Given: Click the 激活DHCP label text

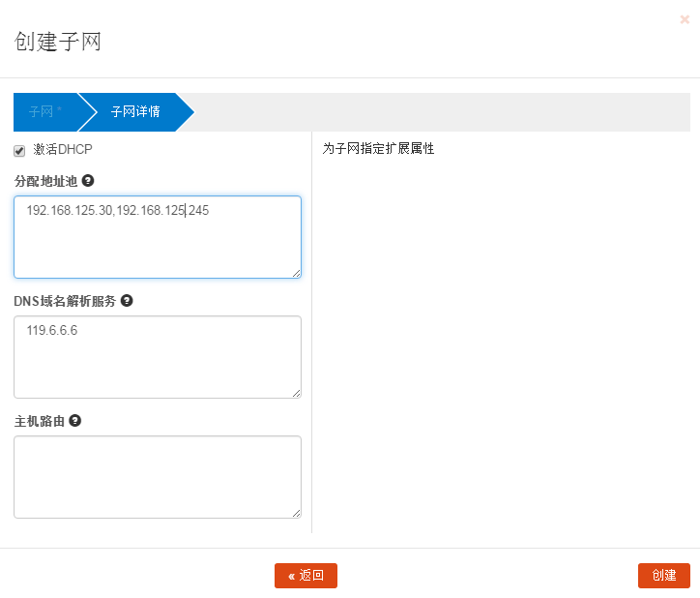Looking at the screenshot, I should coord(63,150).
